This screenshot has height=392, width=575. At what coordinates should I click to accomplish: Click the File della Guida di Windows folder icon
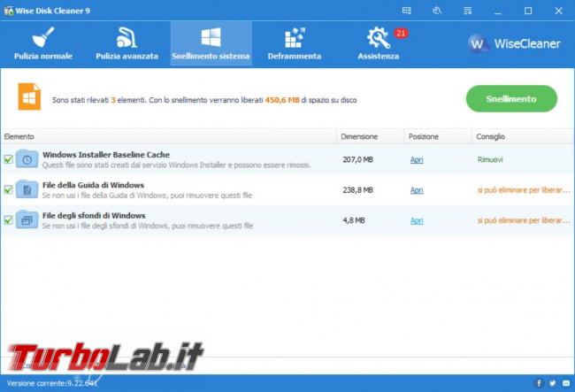point(27,189)
